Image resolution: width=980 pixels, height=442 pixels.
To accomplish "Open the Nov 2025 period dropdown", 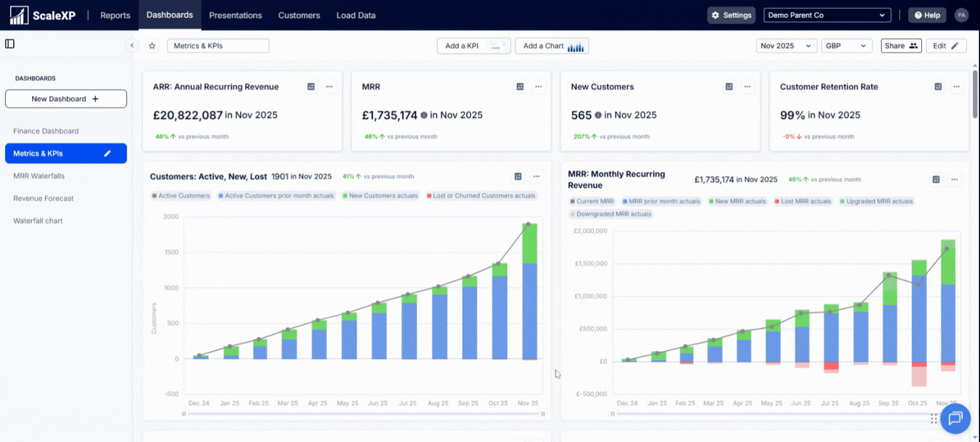I will pyautogui.click(x=786, y=46).
